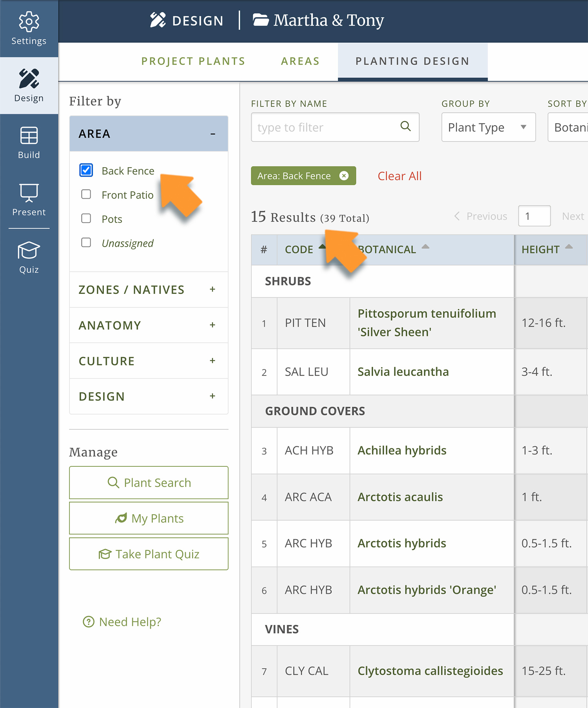Viewport: 588px width, 708px height.
Task: Enable the Pots area filter
Action: (x=86, y=219)
